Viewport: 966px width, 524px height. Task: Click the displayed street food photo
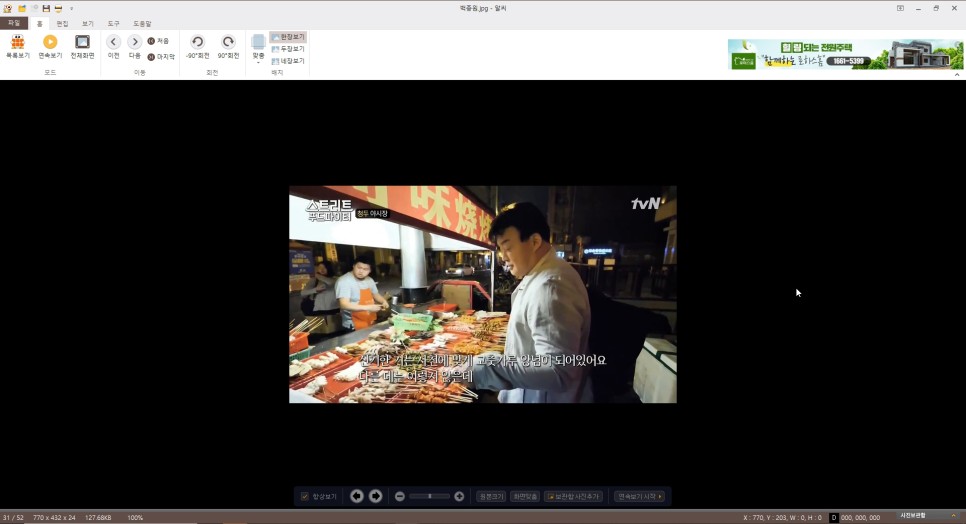pyautogui.click(x=483, y=294)
